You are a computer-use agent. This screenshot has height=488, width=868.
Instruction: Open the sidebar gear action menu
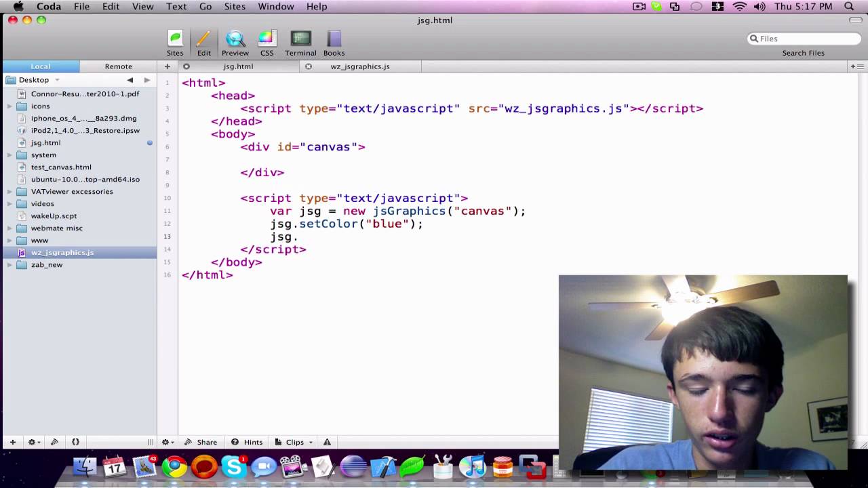(33, 442)
